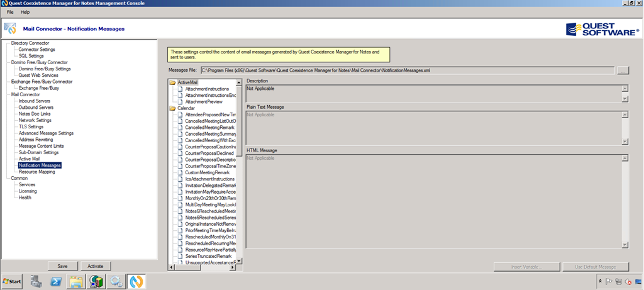The width and height of the screenshot is (644, 290).
Task: Select Exchange Free/Busy under the connector
Action: pyautogui.click(x=39, y=88)
